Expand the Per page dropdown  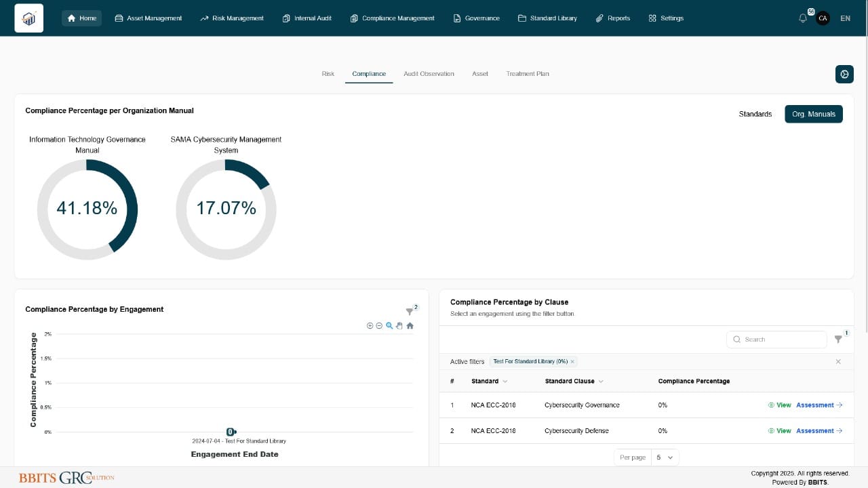pos(665,457)
